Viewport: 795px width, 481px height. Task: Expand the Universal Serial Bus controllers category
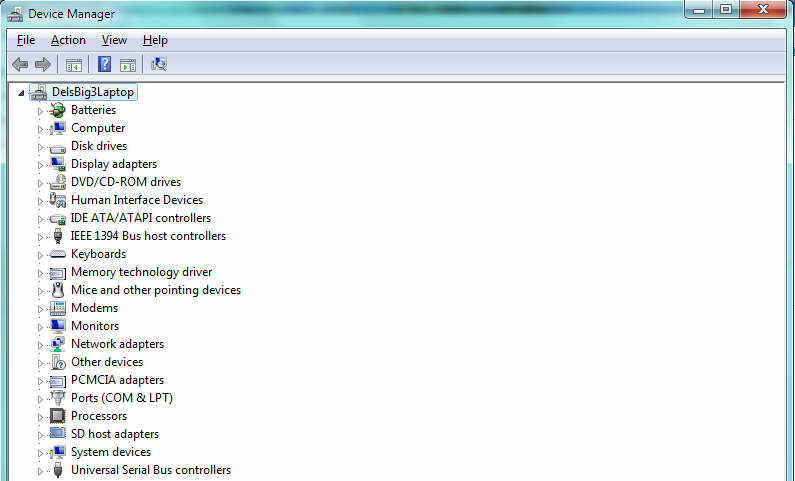[x=40, y=471]
